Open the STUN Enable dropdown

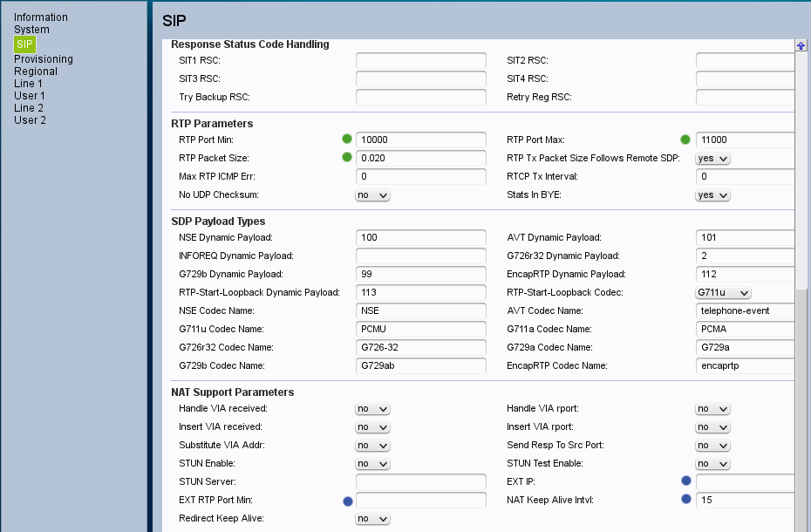[x=372, y=464]
